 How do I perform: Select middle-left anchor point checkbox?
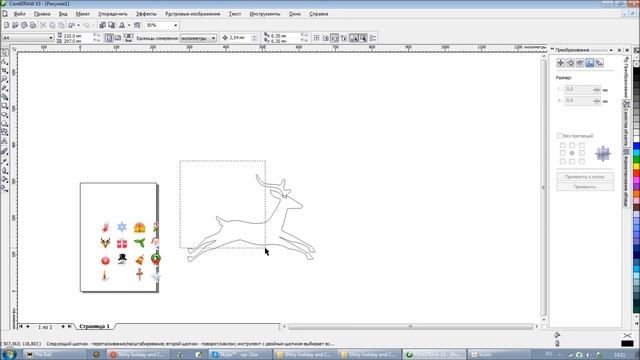(x=562, y=153)
